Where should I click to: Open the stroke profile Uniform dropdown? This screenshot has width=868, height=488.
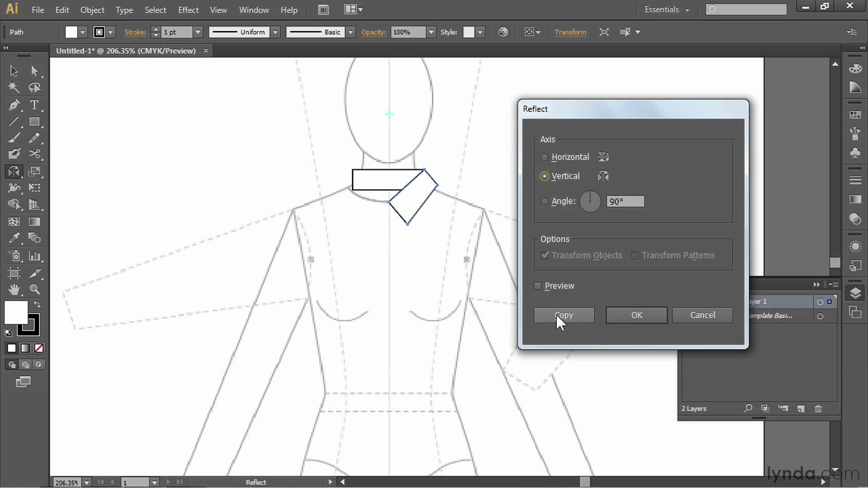[275, 32]
